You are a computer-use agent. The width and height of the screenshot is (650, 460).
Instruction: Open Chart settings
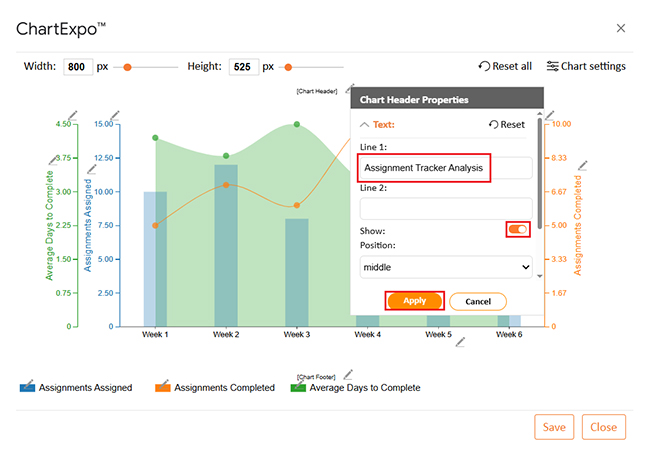[586, 67]
